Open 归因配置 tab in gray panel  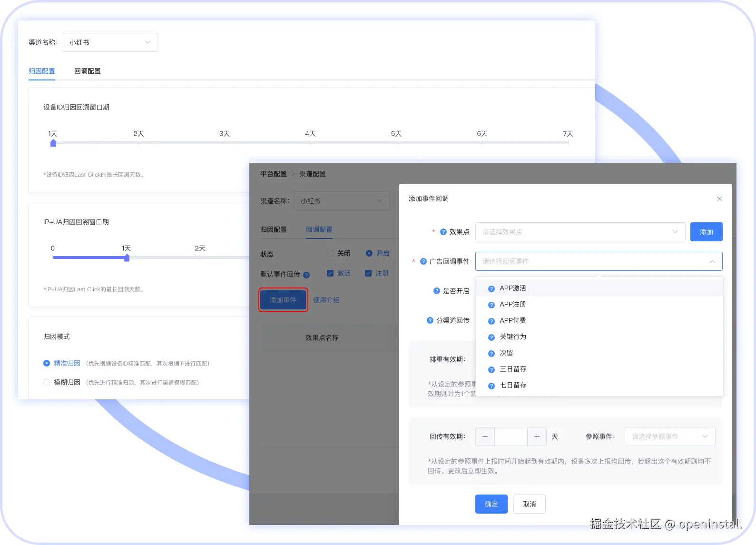pos(274,229)
